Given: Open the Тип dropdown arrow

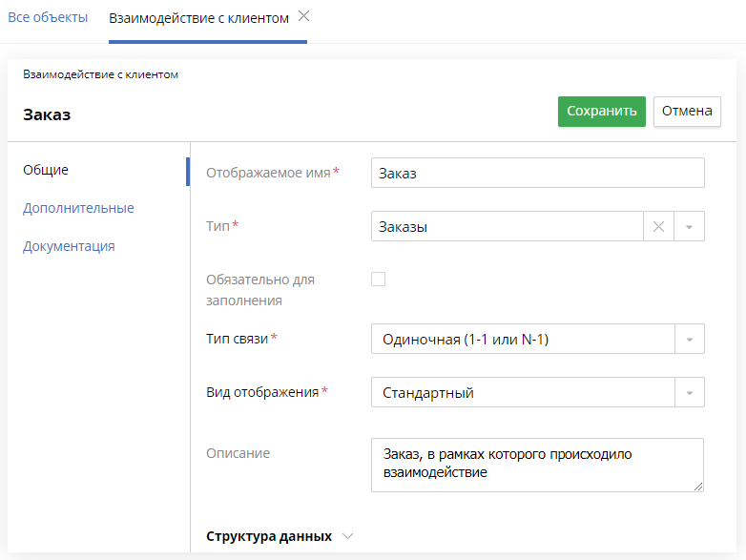Looking at the screenshot, I should (x=690, y=226).
